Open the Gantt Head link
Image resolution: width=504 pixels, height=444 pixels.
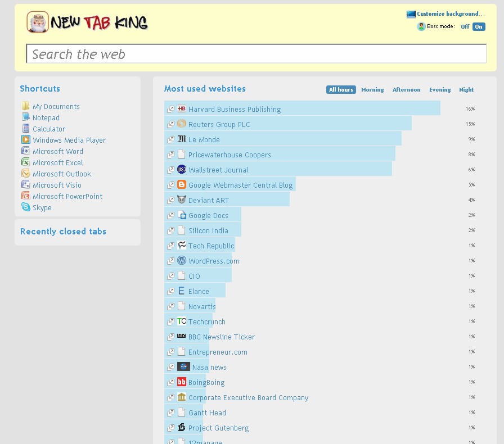pyautogui.click(x=208, y=413)
